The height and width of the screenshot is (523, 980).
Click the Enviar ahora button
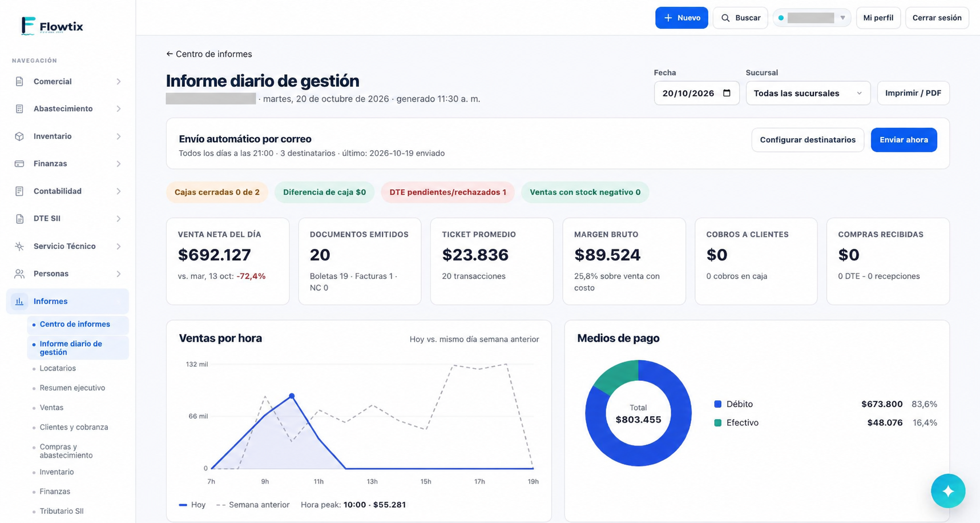pos(904,140)
